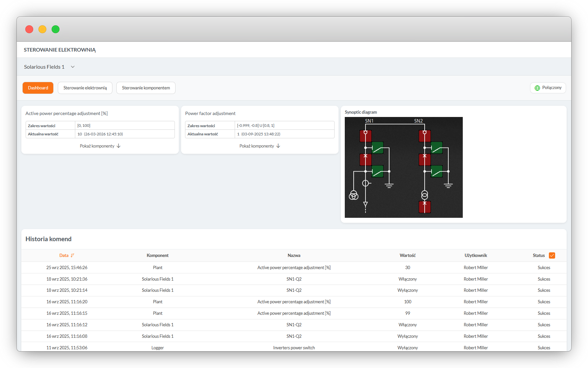Screen dimensions: 588x368
Task: Expand Pokaż komponenty under Active power adjustment
Action: pos(100,146)
